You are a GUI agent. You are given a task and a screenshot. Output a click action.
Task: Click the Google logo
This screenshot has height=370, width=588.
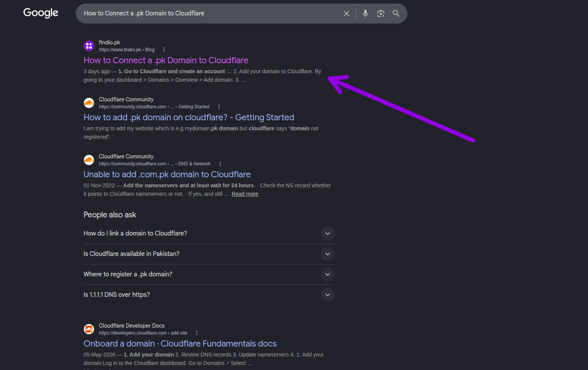click(41, 13)
